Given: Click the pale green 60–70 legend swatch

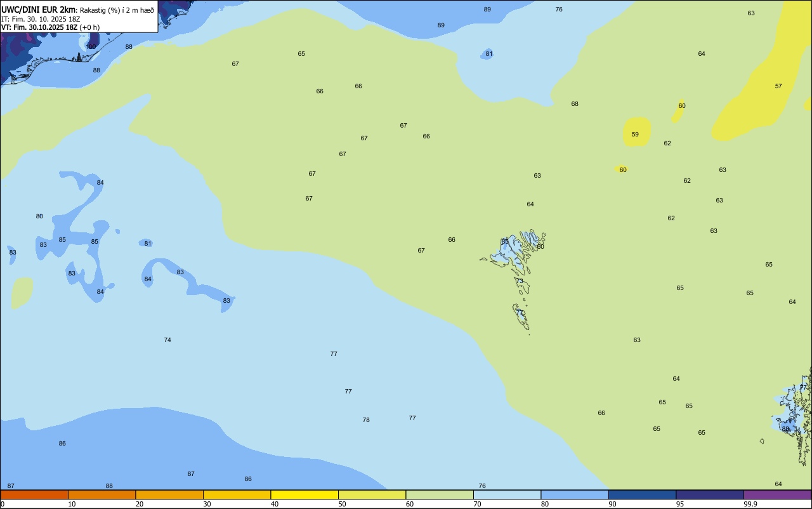Looking at the screenshot, I should 440,494.
